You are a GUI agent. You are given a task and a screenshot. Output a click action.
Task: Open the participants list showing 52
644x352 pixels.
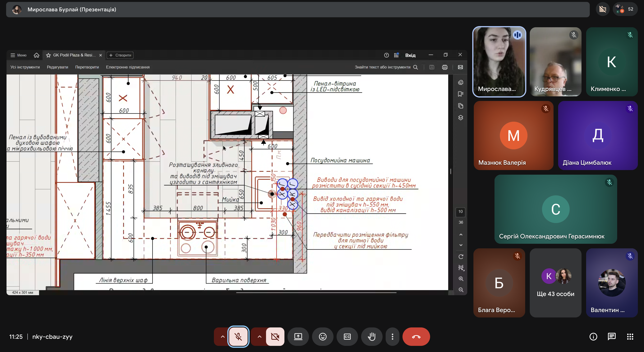point(625,9)
